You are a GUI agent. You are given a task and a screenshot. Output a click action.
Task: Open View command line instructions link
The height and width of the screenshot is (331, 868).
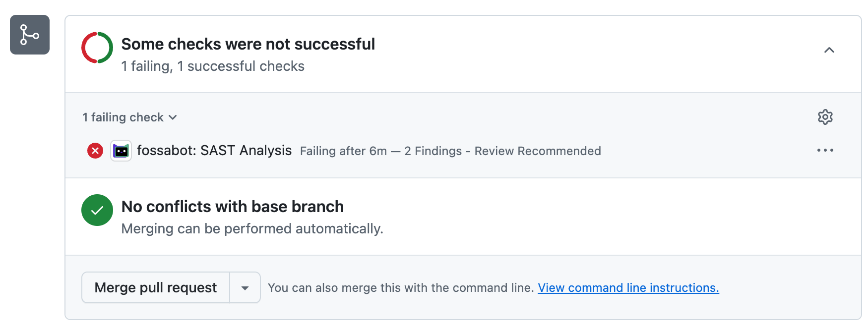click(628, 288)
